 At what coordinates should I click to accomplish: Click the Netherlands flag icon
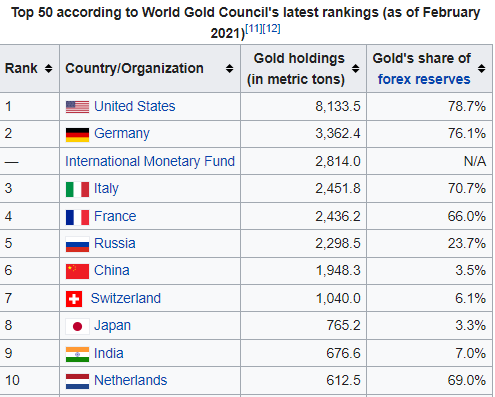point(77,381)
